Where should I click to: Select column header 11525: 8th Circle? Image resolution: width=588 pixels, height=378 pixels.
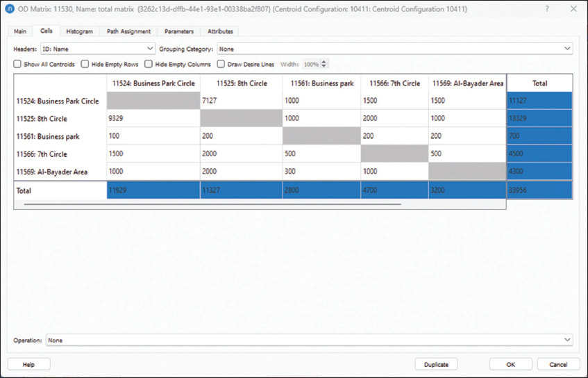click(242, 83)
